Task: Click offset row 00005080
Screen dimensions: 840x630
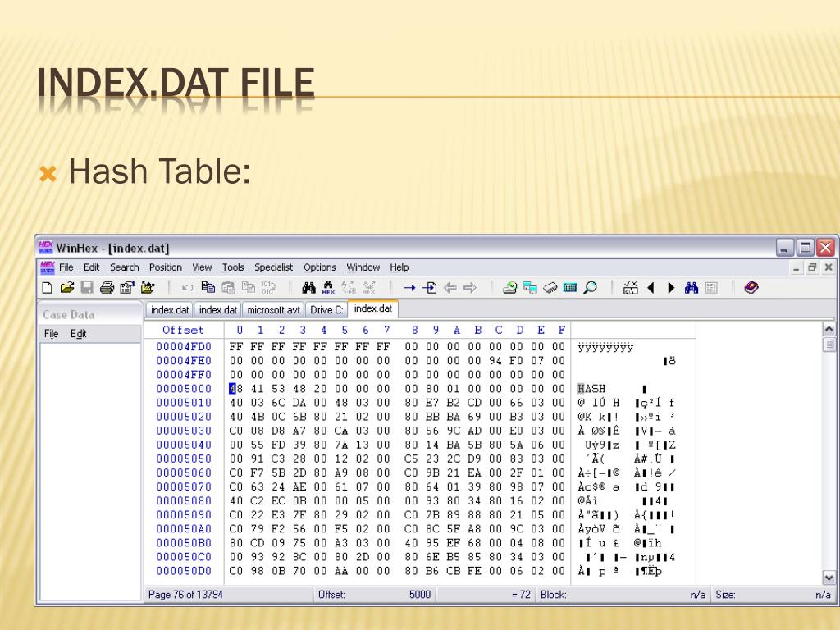Action: click(x=184, y=500)
